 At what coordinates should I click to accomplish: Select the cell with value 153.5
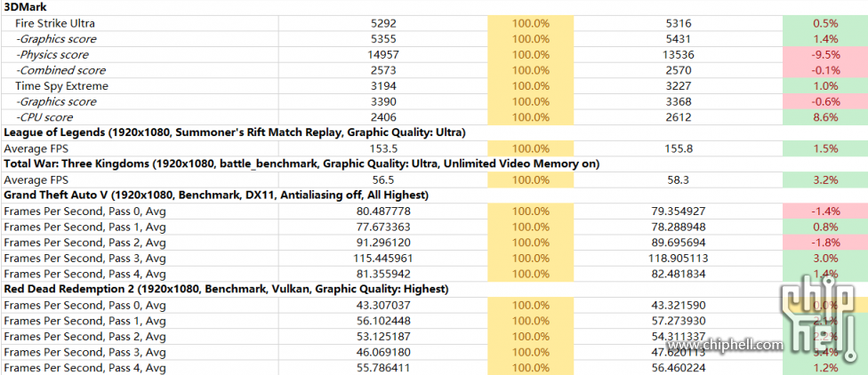(x=383, y=148)
